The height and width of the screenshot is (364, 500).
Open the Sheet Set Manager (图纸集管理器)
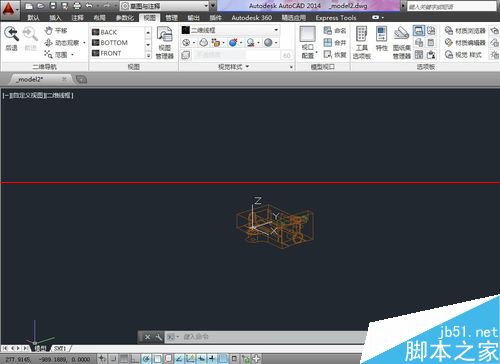(x=401, y=43)
